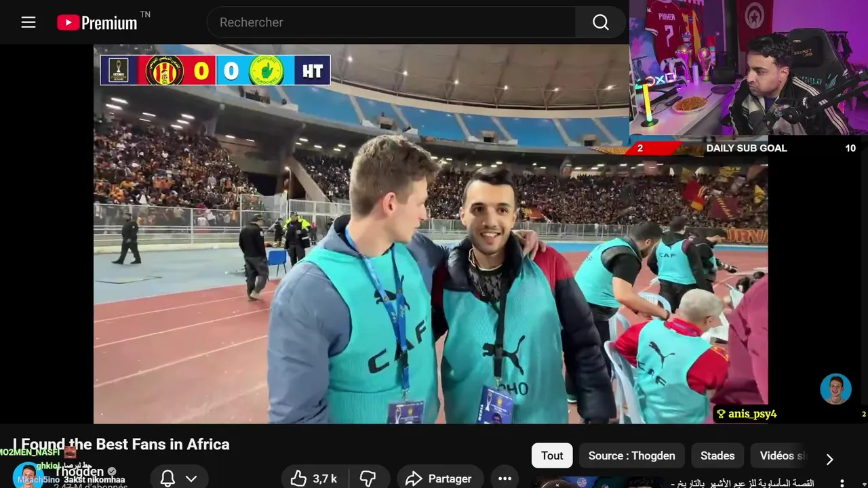Open the Thogden channel name link

[79, 471]
